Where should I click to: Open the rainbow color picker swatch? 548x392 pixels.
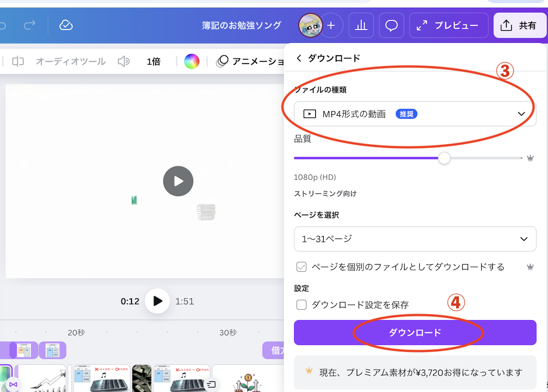pos(192,61)
